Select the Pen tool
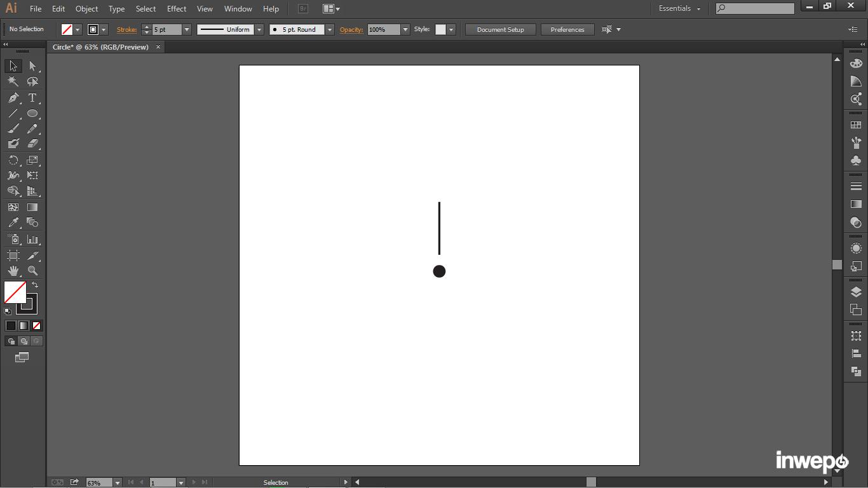The image size is (868, 488). (x=13, y=98)
